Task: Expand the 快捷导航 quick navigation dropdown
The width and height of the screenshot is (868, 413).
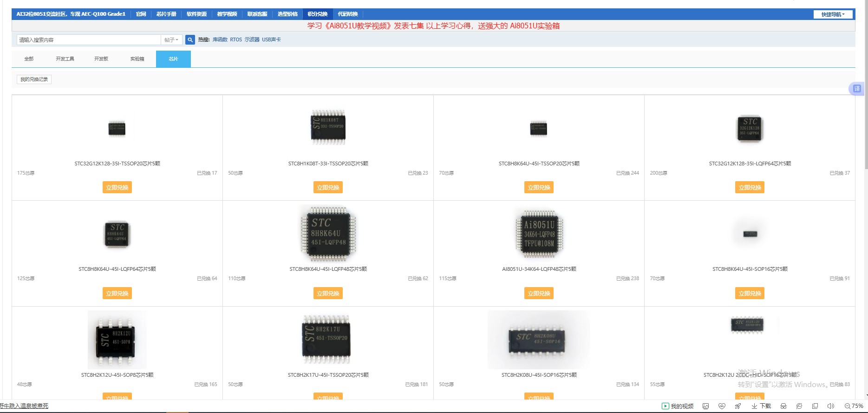Action: click(x=833, y=14)
